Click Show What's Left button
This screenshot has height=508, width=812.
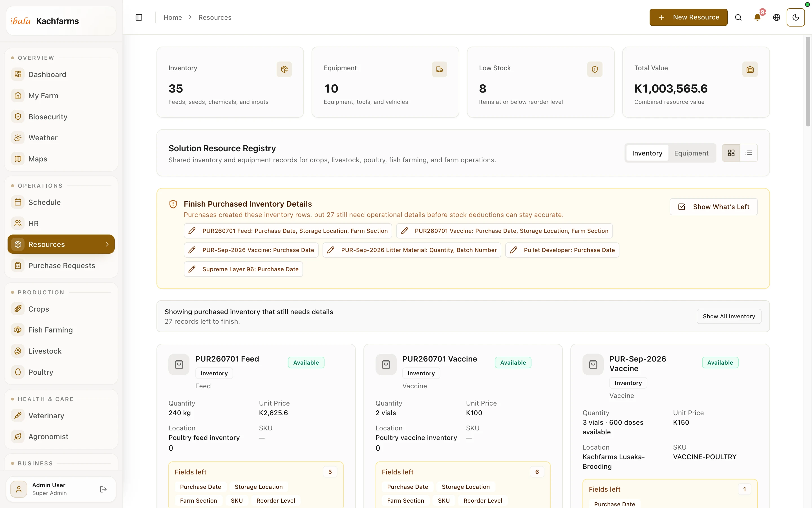coord(713,207)
